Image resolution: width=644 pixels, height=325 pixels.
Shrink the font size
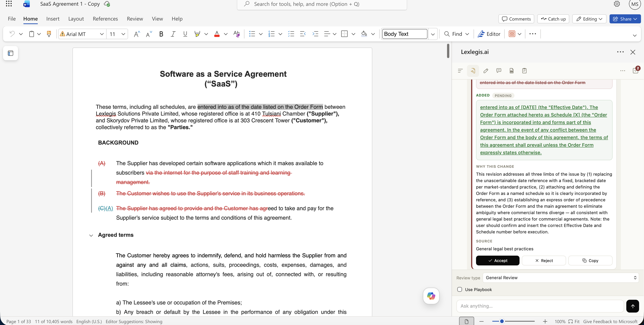click(149, 34)
